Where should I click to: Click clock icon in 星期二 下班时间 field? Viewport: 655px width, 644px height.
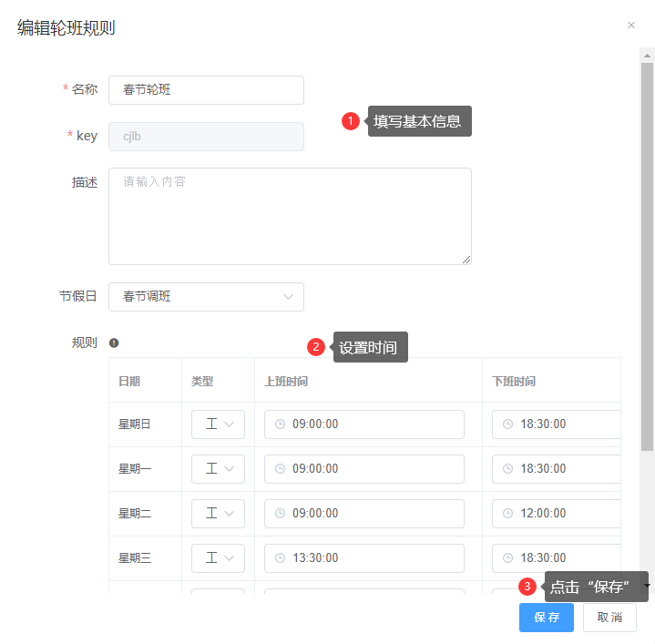click(507, 513)
